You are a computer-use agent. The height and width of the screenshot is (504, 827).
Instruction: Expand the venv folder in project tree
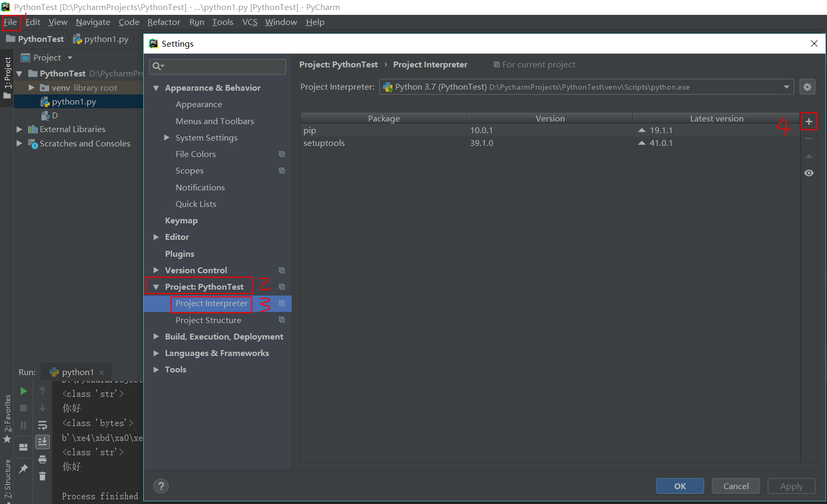[31, 88]
